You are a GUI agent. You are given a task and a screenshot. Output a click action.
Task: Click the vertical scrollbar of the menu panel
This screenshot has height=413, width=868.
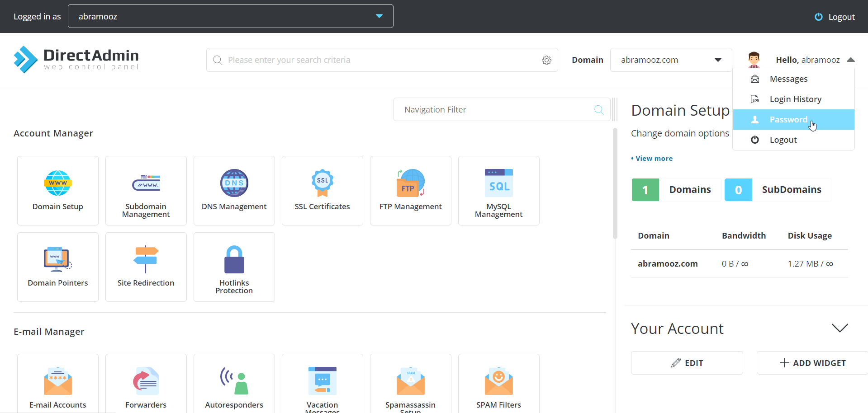pyautogui.click(x=615, y=183)
